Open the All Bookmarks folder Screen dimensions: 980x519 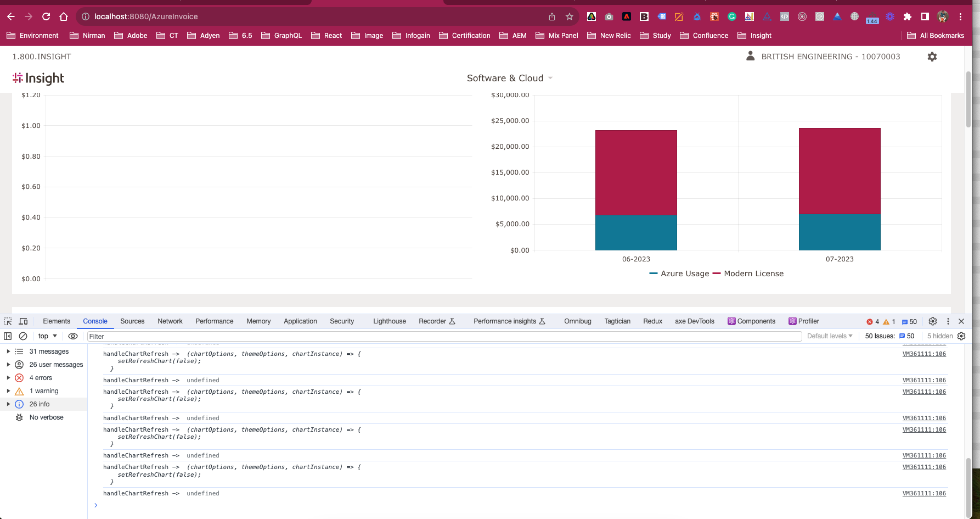click(x=936, y=36)
